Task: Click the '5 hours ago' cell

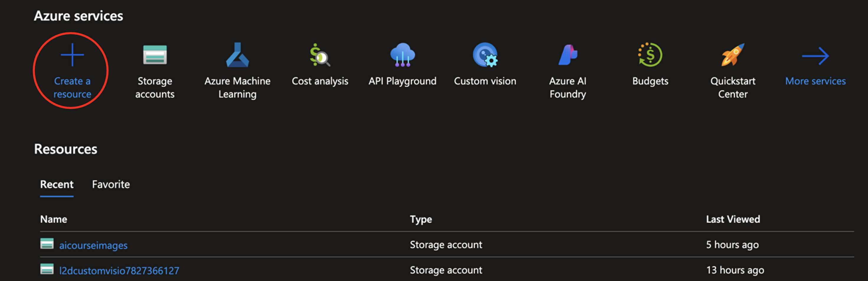Action: click(732, 245)
